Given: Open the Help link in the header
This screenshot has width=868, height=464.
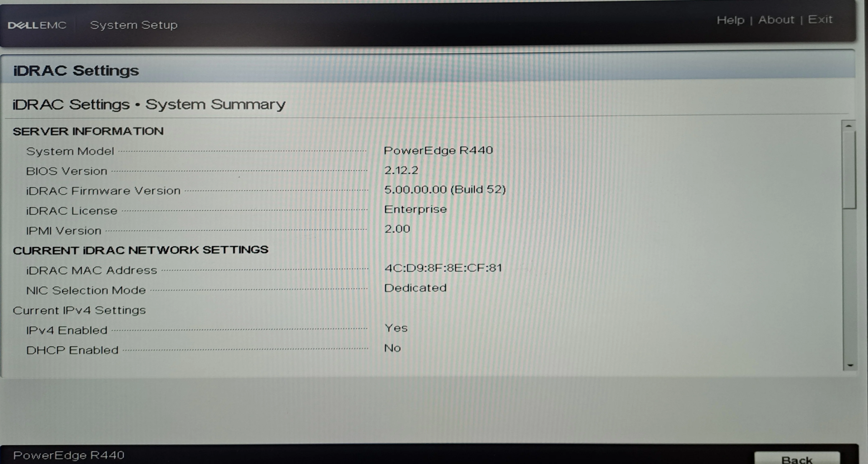Looking at the screenshot, I should pos(730,20).
